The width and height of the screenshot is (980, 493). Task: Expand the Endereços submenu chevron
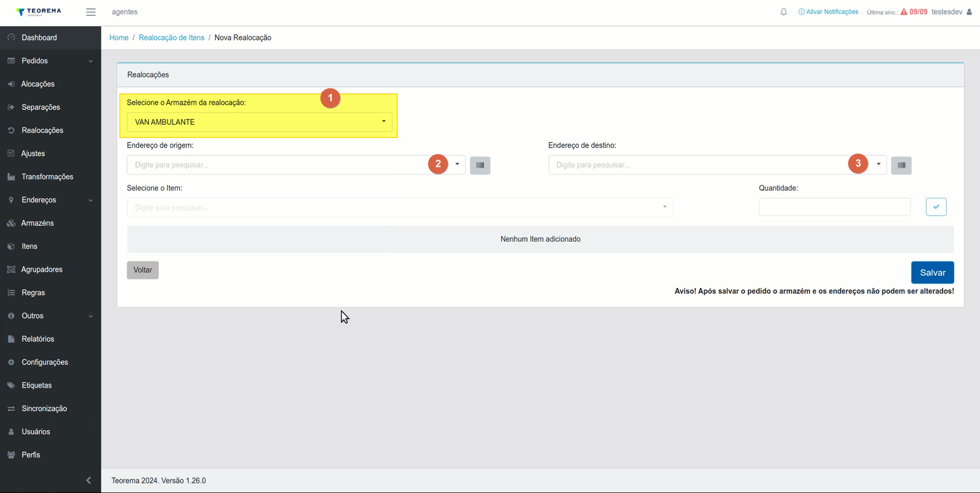coord(91,200)
